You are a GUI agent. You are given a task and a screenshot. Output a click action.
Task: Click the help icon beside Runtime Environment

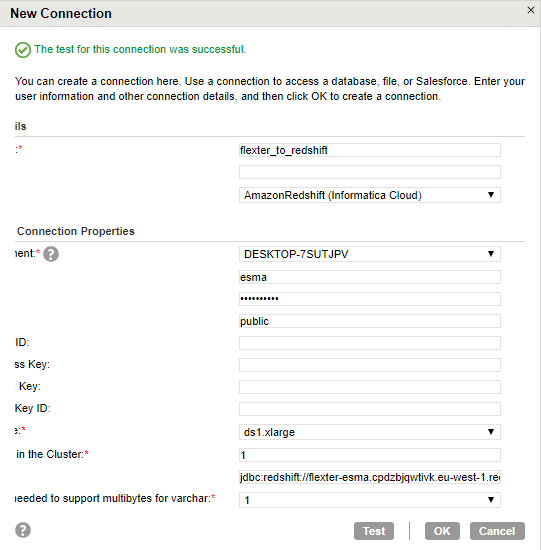pos(51,254)
